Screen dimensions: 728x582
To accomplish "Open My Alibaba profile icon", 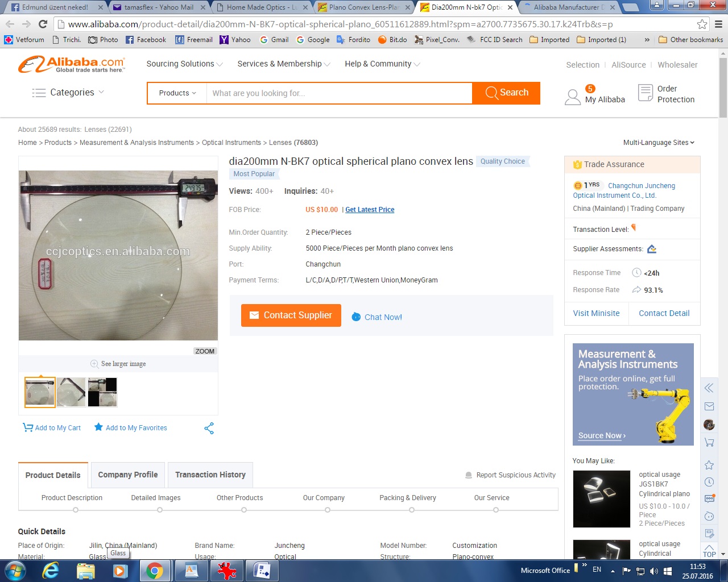I will [572, 97].
